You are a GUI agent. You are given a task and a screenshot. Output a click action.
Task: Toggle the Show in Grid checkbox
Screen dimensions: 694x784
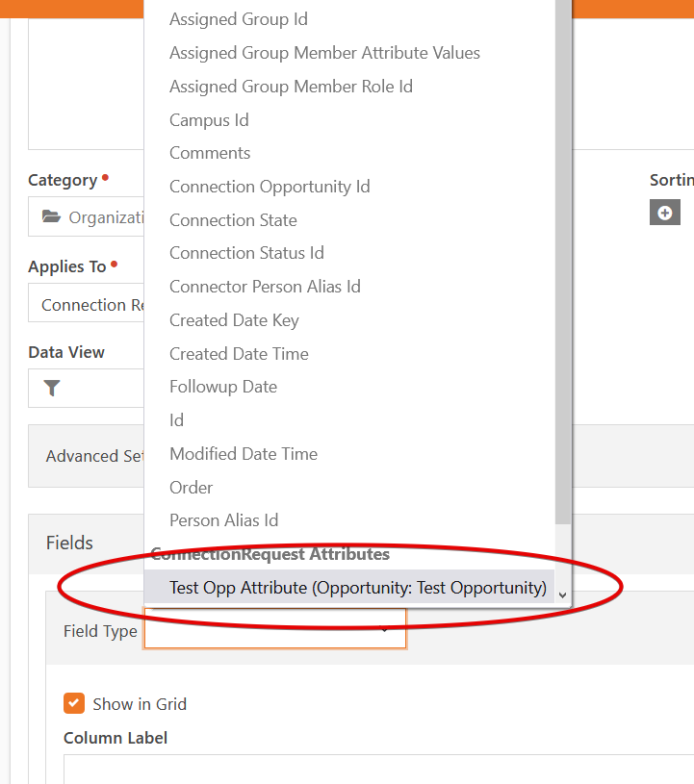point(74,703)
